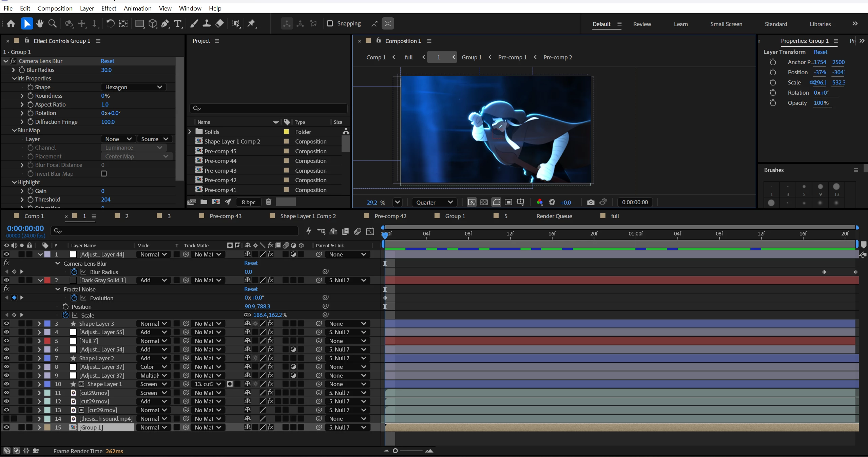The image size is (868, 457).
Task: Toggle Camera Lens Blur effect fx switch
Action: [x=14, y=61]
